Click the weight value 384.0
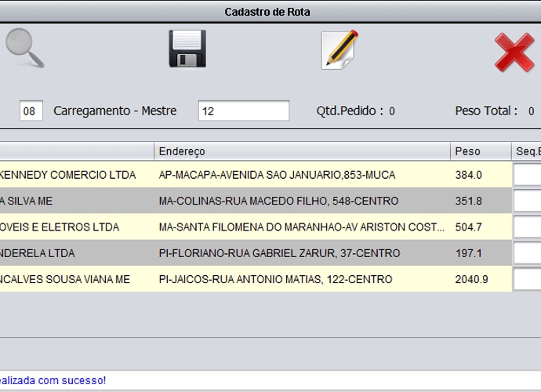541x392 pixels. click(x=468, y=175)
